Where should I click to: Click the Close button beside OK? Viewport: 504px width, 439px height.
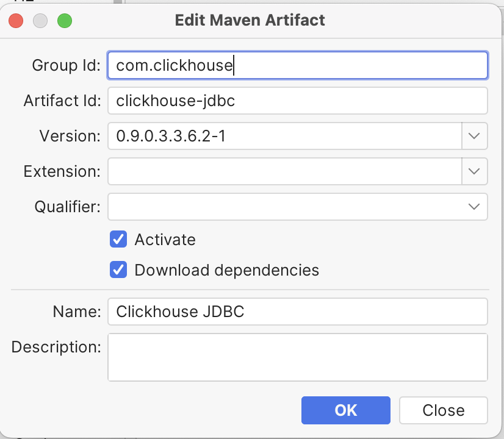444,410
